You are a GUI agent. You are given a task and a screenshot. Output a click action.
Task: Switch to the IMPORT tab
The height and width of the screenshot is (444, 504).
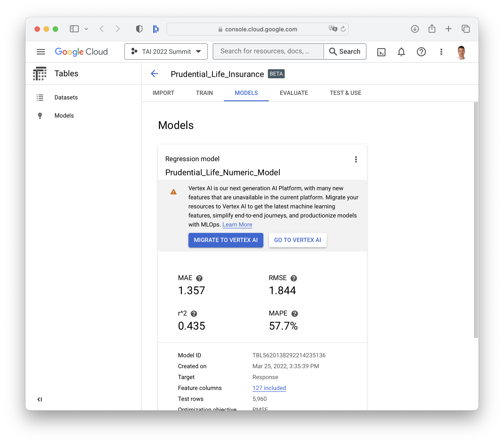tap(163, 93)
